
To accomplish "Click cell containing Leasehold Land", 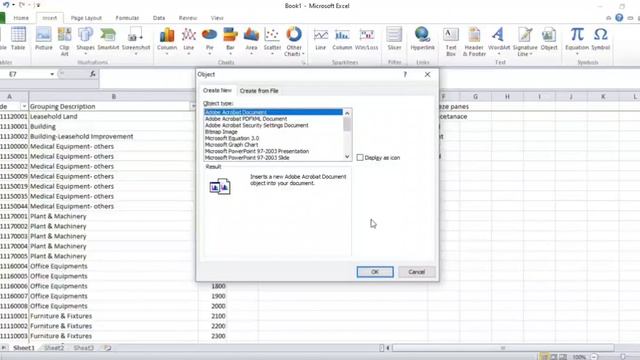I will 113,116.
